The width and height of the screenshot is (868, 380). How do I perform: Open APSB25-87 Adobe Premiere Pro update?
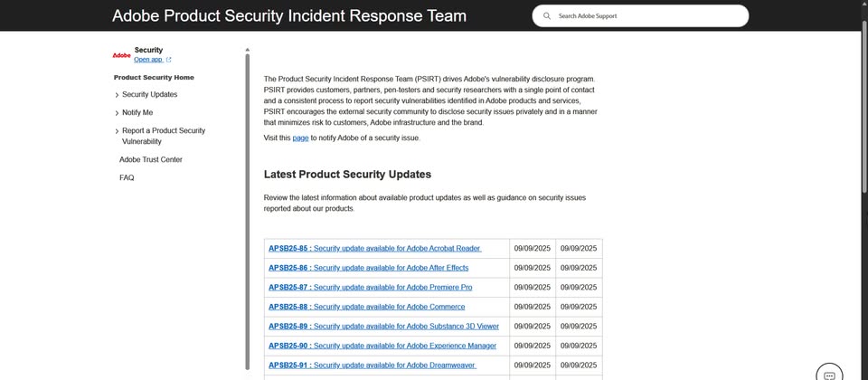[370, 287]
